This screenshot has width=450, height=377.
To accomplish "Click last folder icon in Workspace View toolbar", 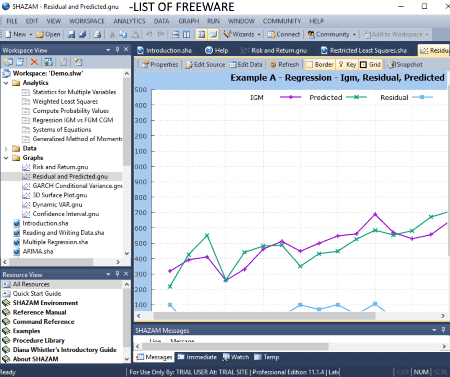I will coord(78,62).
